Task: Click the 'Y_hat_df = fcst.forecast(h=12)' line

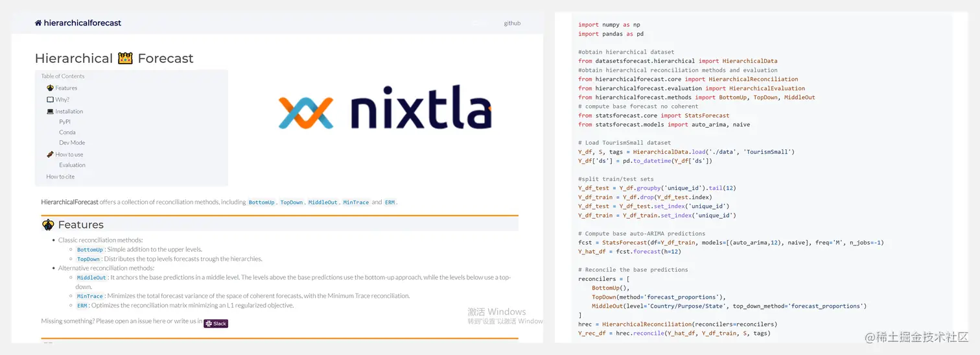Action: [629, 252]
